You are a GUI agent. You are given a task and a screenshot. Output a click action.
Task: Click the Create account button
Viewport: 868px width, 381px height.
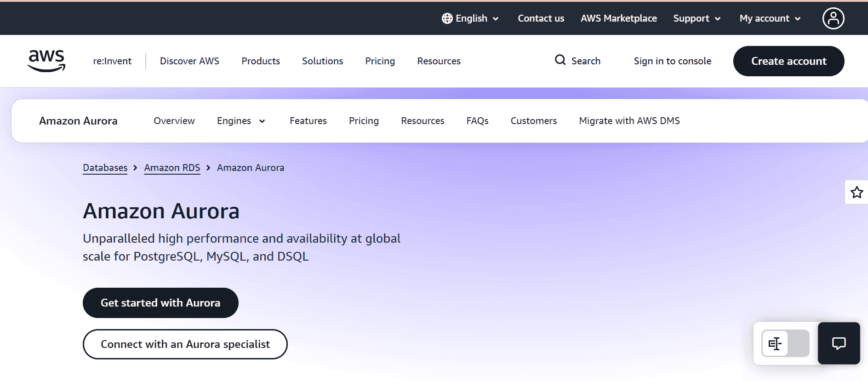click(x=788, y=61)
